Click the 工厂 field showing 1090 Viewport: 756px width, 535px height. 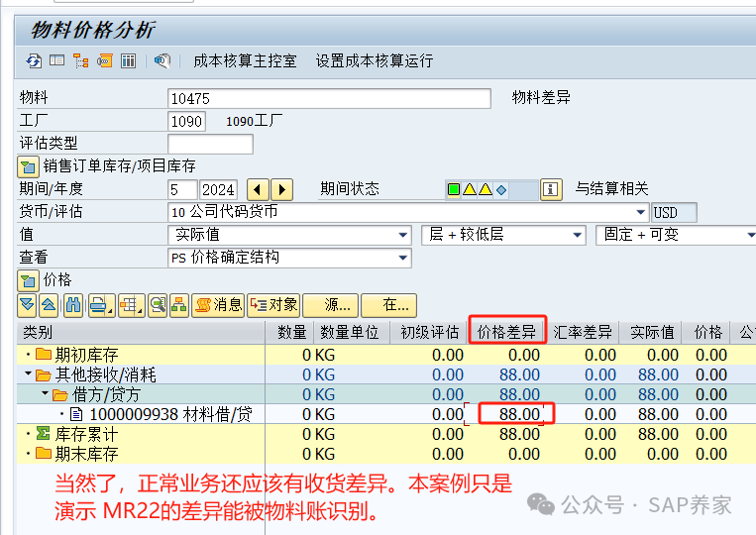click(186, 121)
